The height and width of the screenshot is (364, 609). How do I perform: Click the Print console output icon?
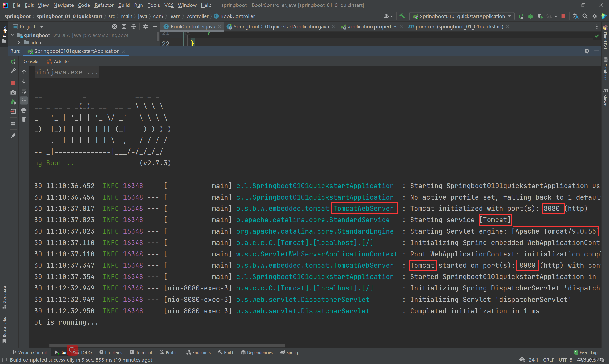coord(24,110)
